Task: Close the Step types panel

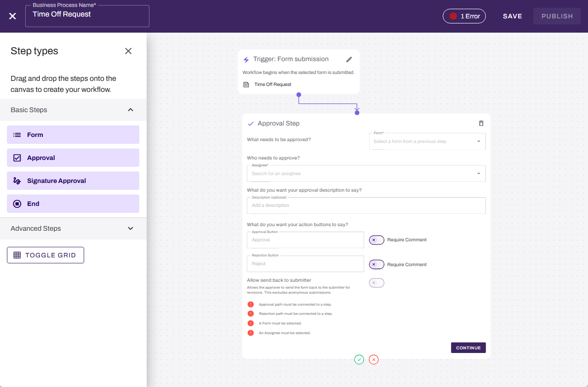Action: (128, 51)
